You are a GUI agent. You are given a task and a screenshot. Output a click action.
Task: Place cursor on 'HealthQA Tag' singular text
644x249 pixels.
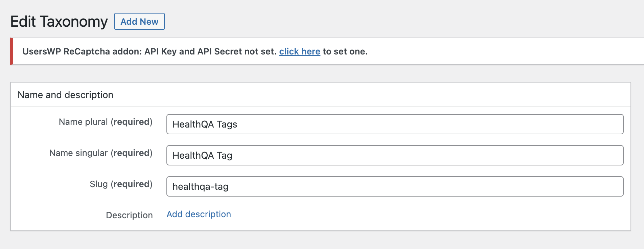[202, 155]
